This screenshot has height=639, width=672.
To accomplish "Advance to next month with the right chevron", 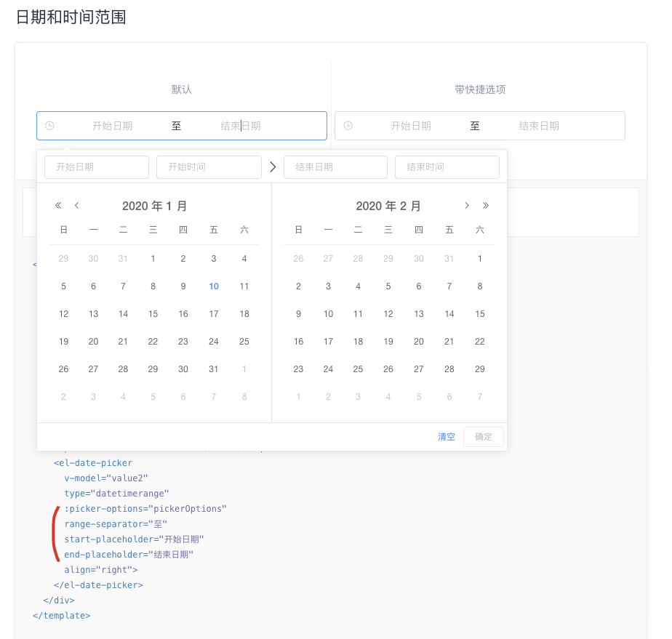I will 467,206.
